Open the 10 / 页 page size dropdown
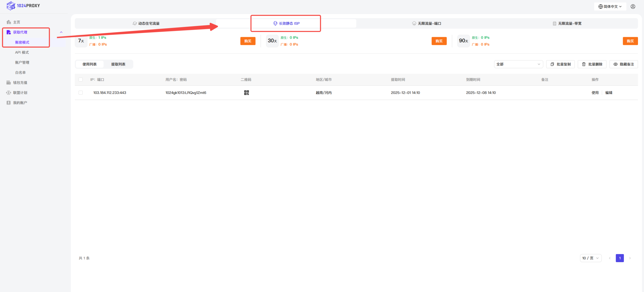The height and width of the screenshot is (292, 644). [x=590, y=258]
